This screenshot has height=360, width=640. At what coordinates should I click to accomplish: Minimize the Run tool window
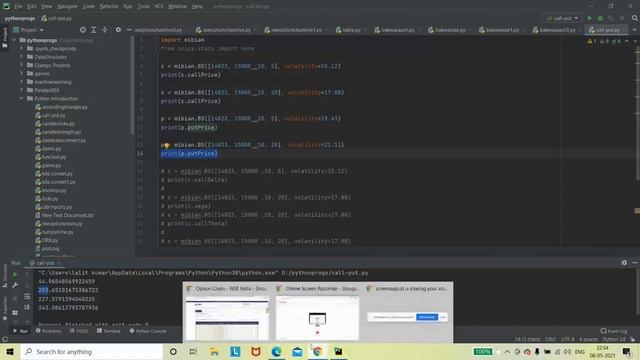click(x=635, y=263)
